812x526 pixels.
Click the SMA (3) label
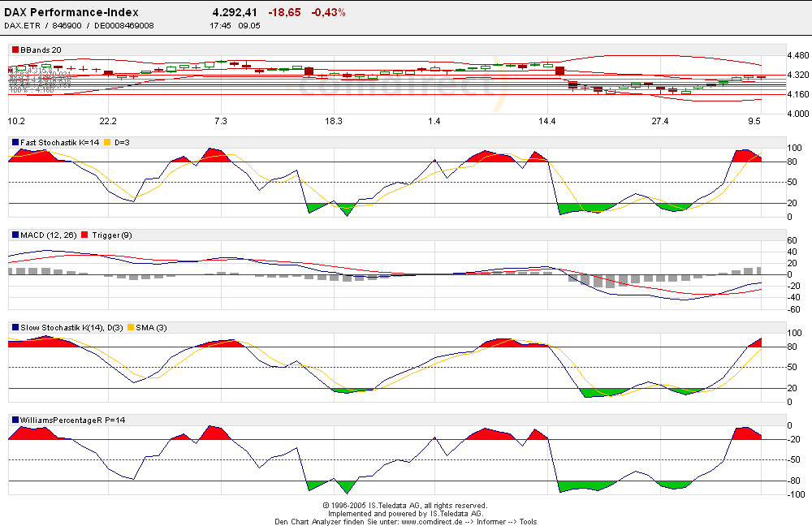(151, 328)
